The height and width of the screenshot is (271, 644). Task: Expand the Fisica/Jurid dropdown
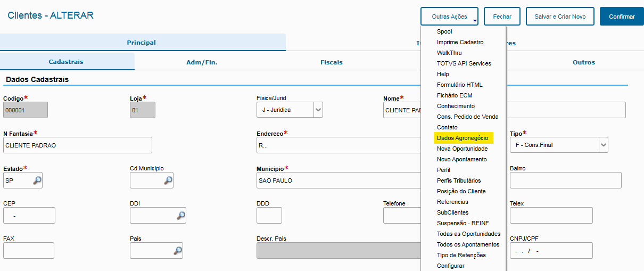point(318,110)
